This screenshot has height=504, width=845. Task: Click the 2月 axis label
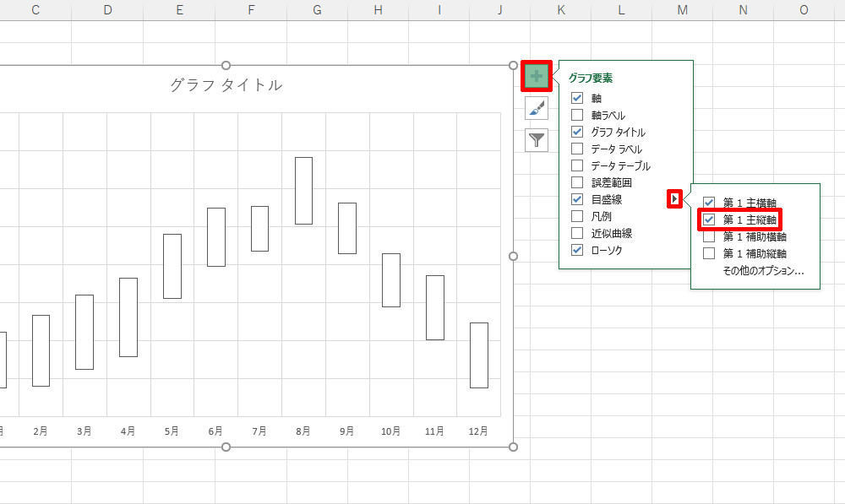pos(41,431)
